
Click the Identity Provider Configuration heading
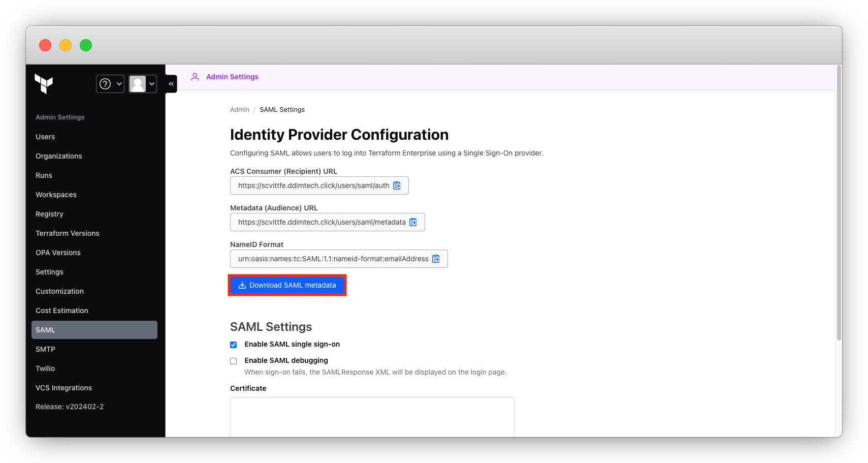pos(339,135)
